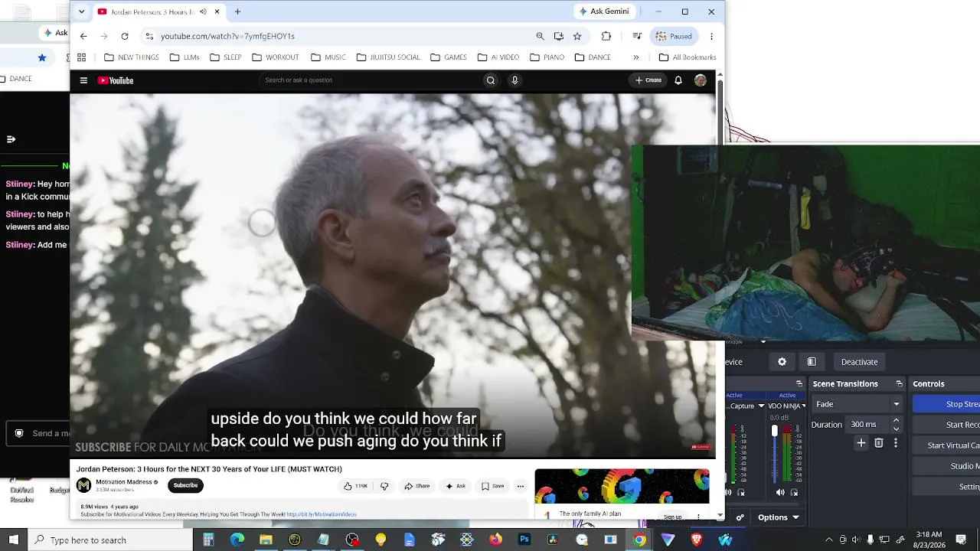Screen dimensions: 980x551
Task: Click the Windows taskbar search box
Action: click(110, 540)
